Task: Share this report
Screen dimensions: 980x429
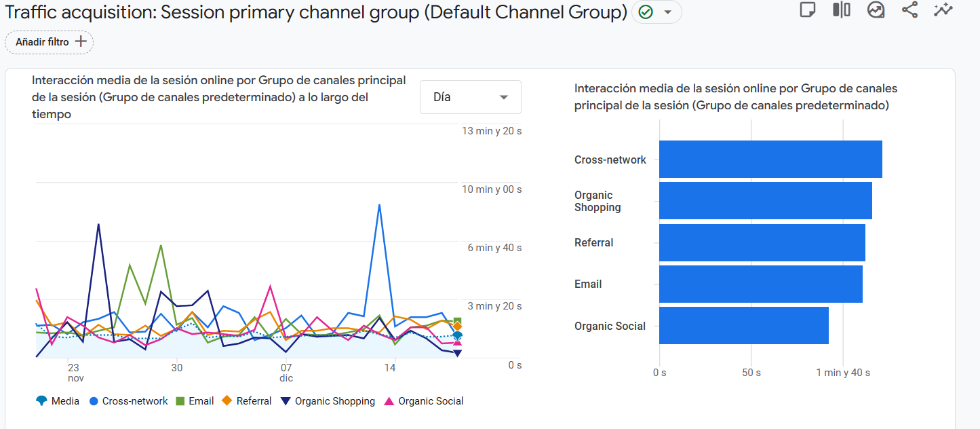Action: tap(909, 10)
